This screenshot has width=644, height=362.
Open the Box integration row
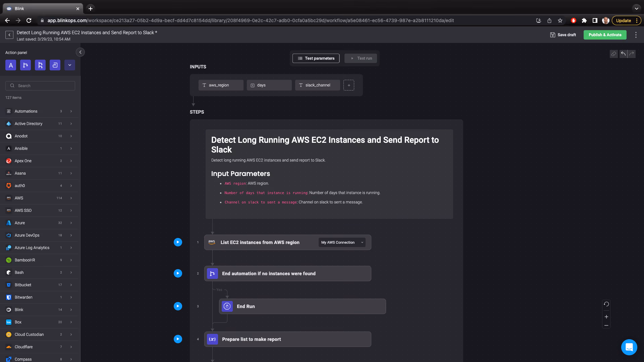point(40,322)
